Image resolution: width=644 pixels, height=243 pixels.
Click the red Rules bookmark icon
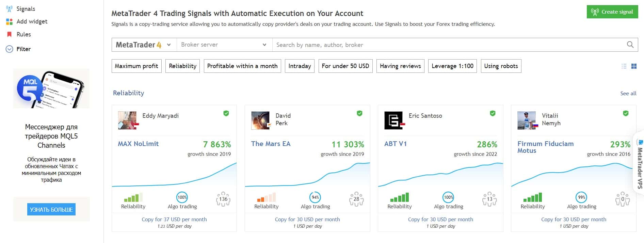9,34
